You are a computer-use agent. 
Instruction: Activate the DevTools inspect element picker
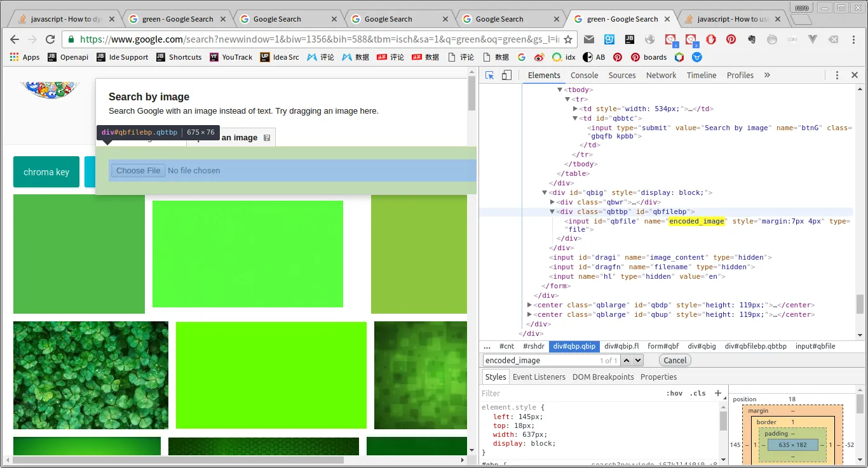[490, 75]
